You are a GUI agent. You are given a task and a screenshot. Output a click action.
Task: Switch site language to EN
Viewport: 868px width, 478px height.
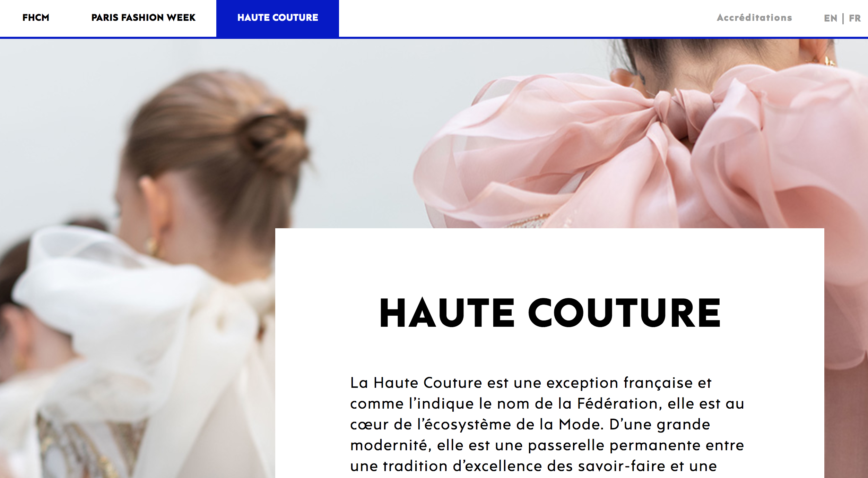coord(830,18)
